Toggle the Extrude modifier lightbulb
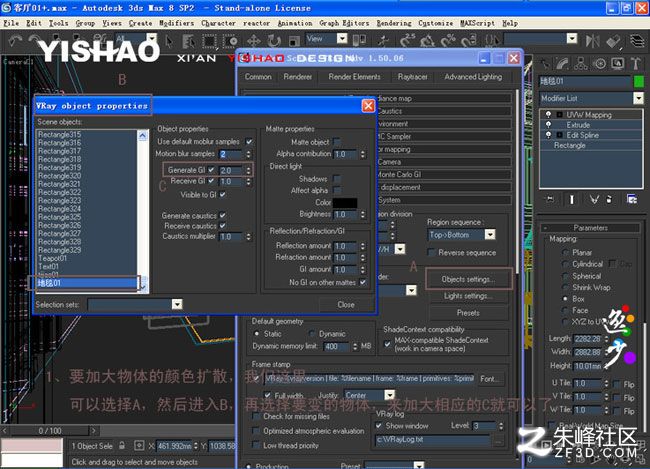650x469 pixels. tap(548, 124)
